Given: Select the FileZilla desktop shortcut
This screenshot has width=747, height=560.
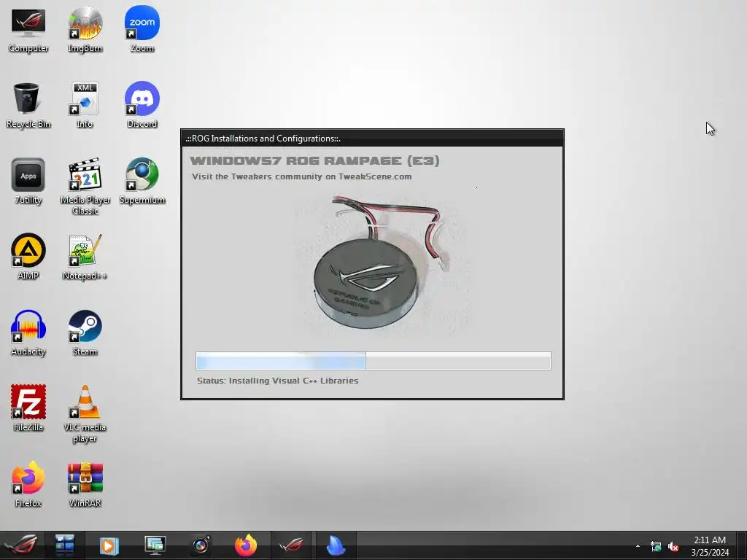Looking at the screenshot, I should point(28,408).
